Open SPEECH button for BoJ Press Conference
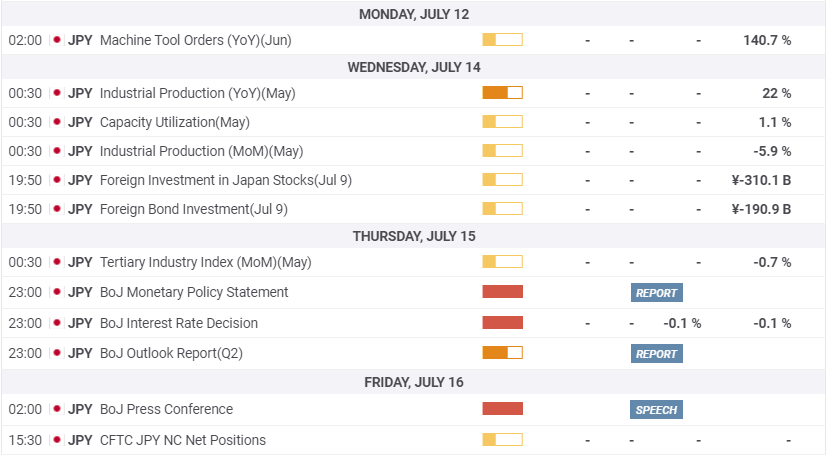Screen dimensions: 826x455 pos(656,410)
